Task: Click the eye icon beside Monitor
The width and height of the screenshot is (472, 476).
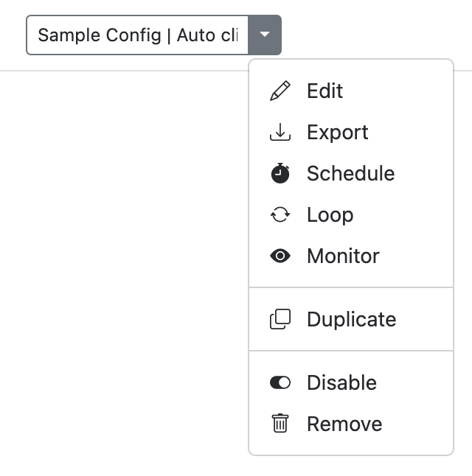Action: pos(280,256)
